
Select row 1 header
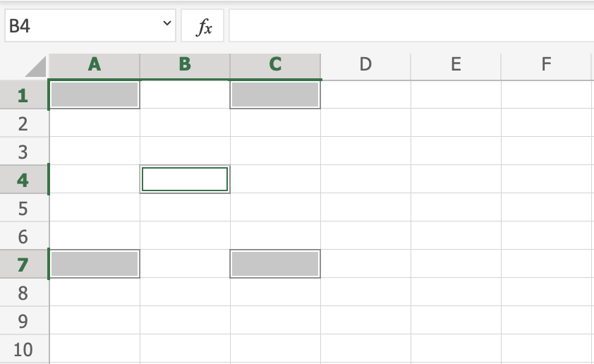(23, 95)
